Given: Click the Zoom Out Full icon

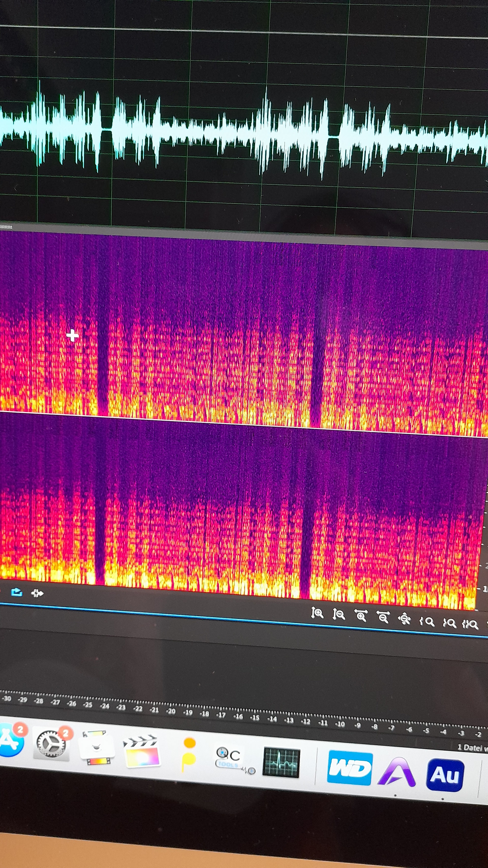Looking at the screenshot, I should point(404,619).
